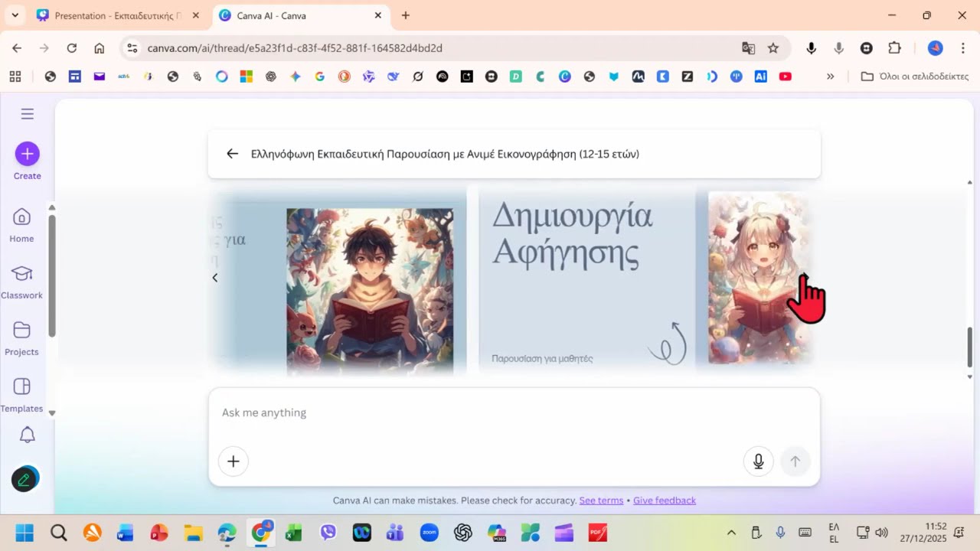The image size is (980, 551).
Task: Go back using thread title arrow
Action: pyautogui.click(x=233, y=154)
